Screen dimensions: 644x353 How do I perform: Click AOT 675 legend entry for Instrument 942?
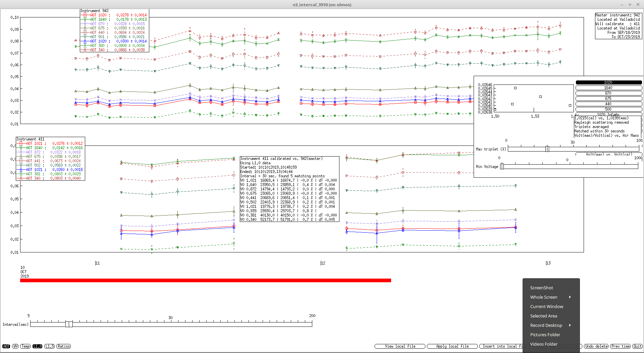[x=114, y=28]
